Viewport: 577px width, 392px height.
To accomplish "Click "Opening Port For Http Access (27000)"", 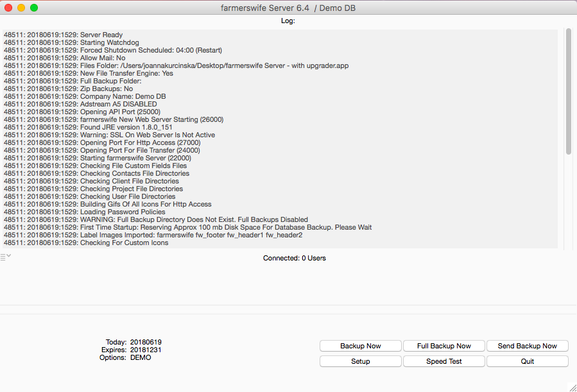I will pyautogui.click(x=102, y=143).
